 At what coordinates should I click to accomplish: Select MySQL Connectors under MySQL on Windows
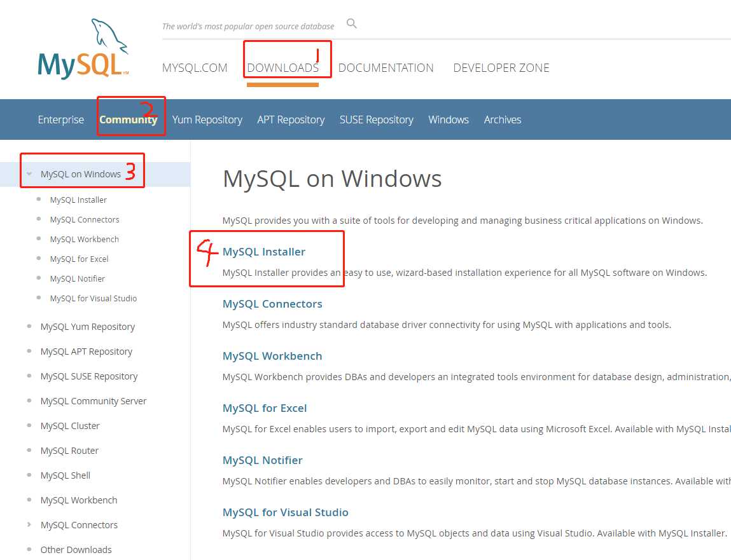click(85, 219)
